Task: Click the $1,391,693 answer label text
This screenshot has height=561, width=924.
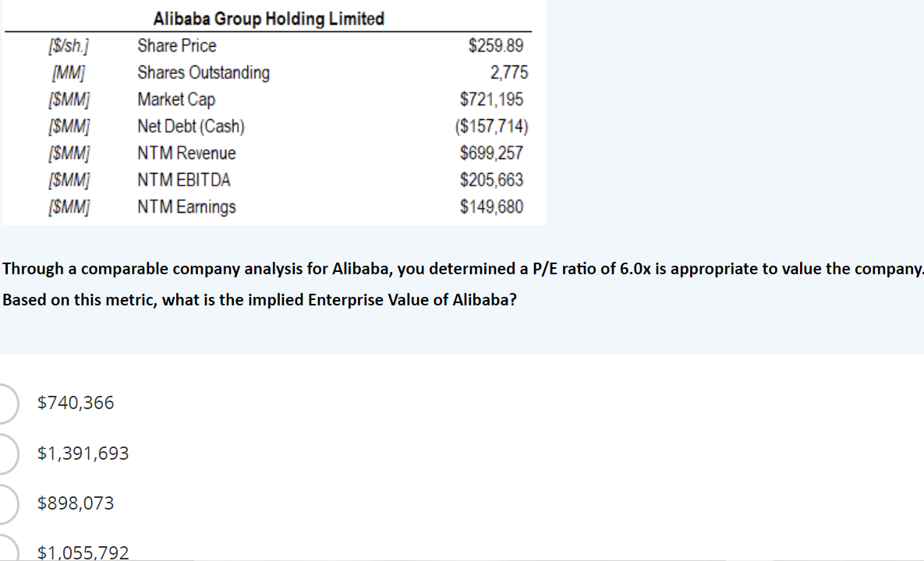Action: (83, 453)
